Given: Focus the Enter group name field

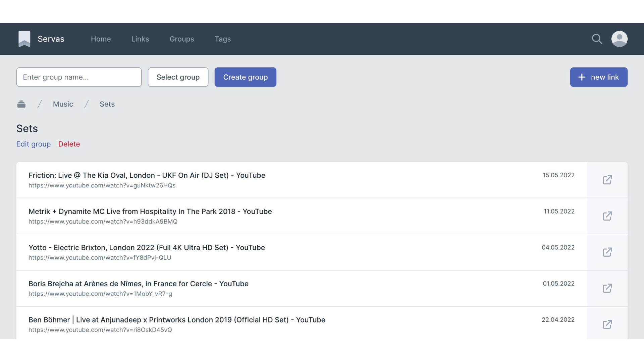Looking at the screenshot, I should click(79, 77).
